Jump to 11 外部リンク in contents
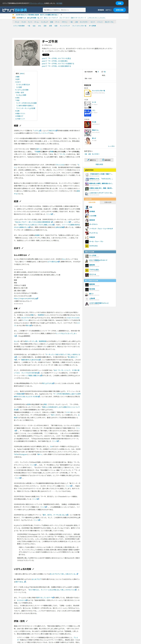Image resolution: width=141 pixels, height=644 pixels. pos(20,119)
